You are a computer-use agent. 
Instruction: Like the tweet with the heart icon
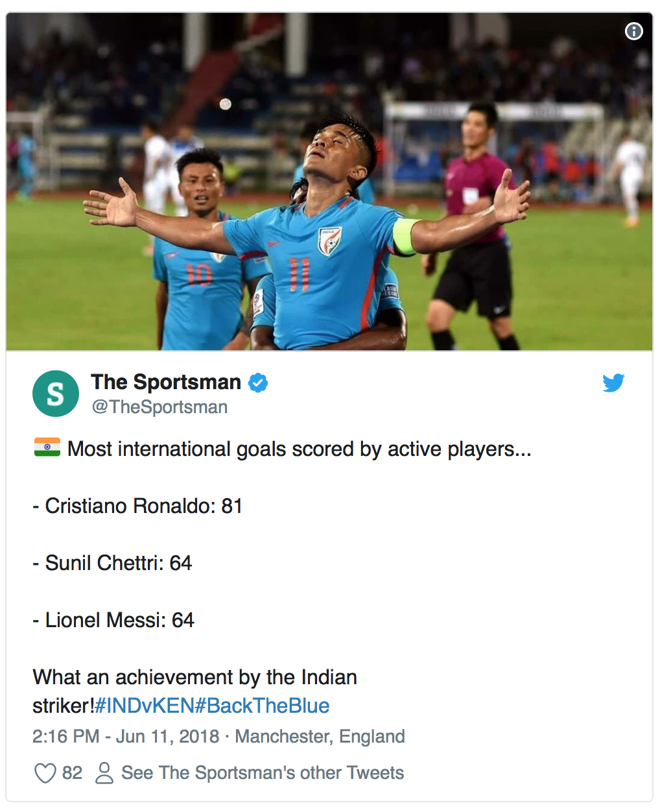pyautogui.click(x=45, y=772)
